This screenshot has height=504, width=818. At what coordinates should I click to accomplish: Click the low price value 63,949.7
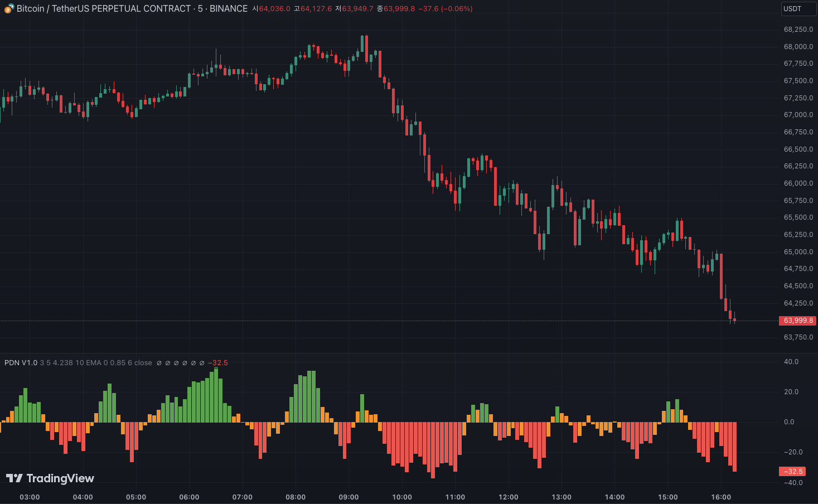[x=357, y=9]
